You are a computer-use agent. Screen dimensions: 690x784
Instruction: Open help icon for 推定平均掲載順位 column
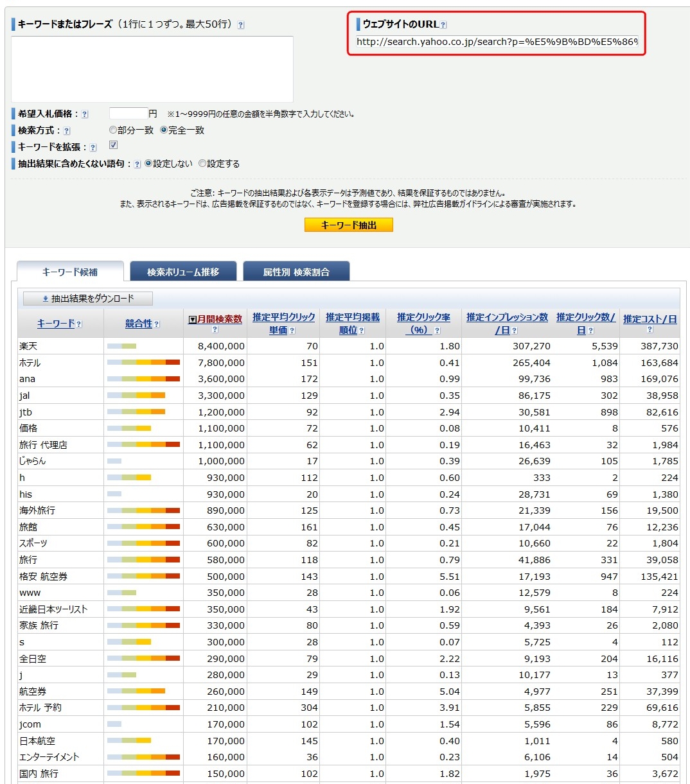point(361,331)
